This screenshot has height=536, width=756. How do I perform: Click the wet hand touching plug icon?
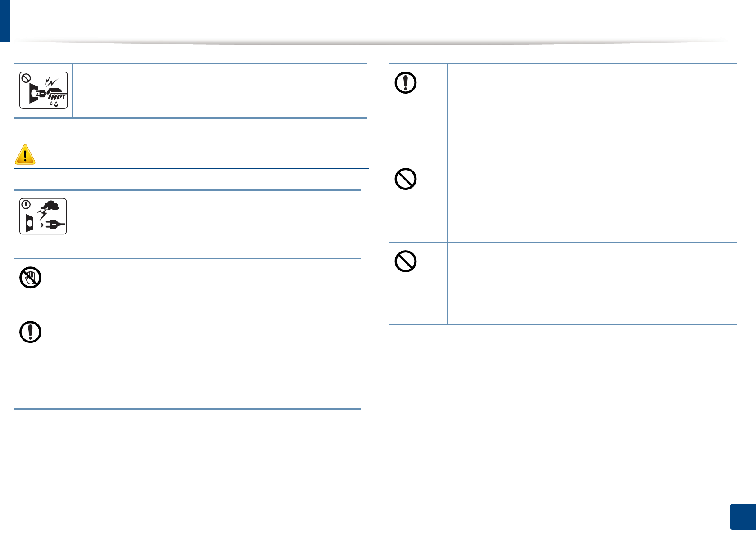(43, 90)
